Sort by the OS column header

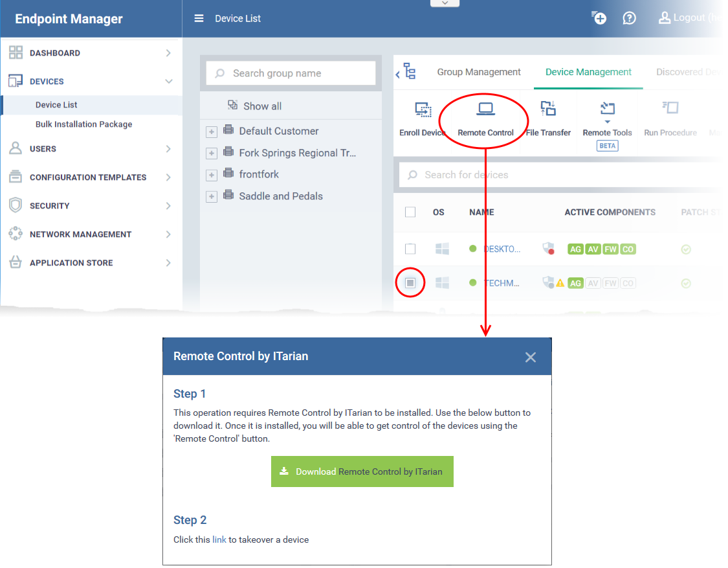click(x=438, y=212)
